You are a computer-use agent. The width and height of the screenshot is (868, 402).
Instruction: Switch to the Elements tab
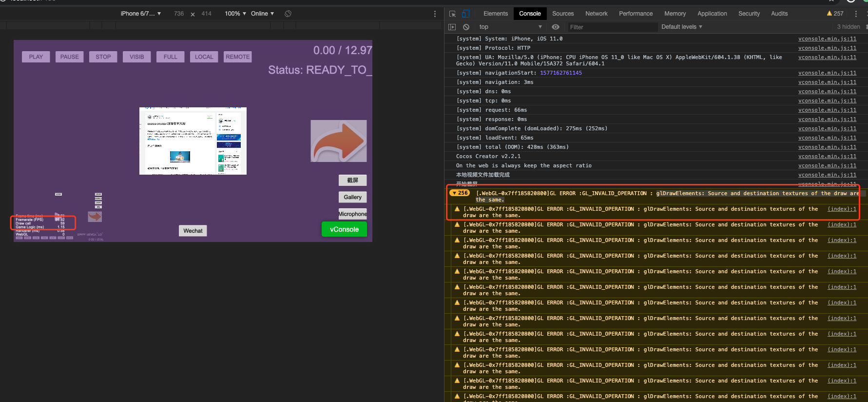tap(496, 14)
